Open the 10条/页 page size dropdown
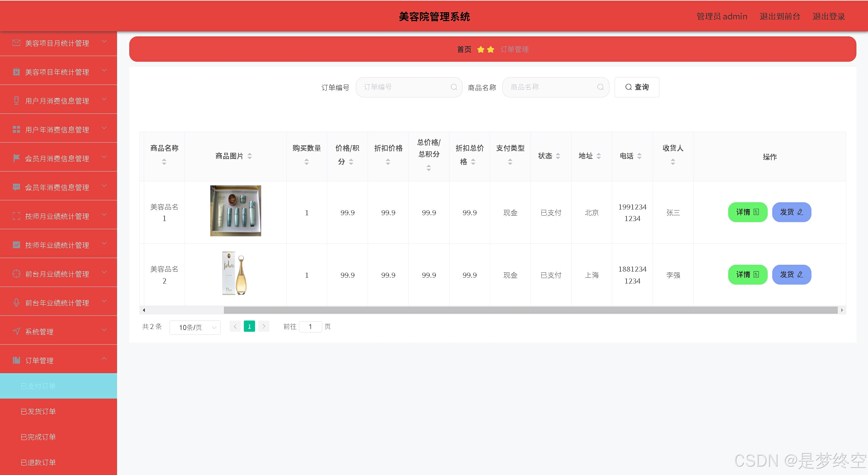This screenshot has width=868, height=475. click(195, 328)
